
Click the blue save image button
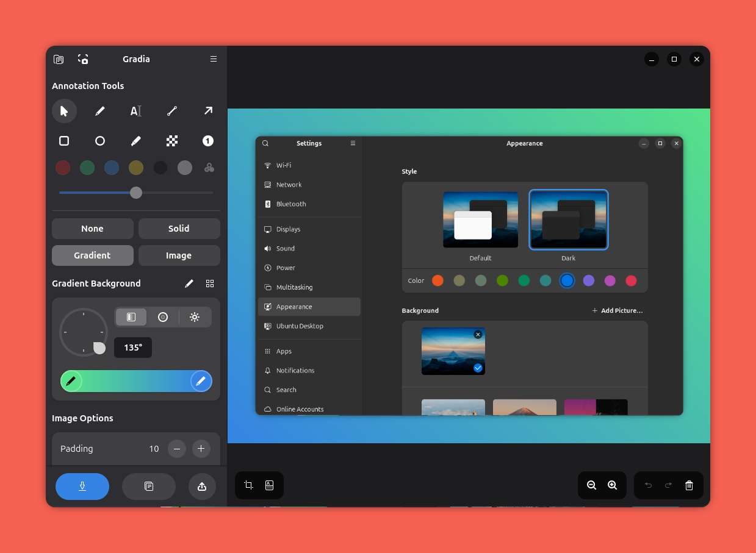click(82, 487)
